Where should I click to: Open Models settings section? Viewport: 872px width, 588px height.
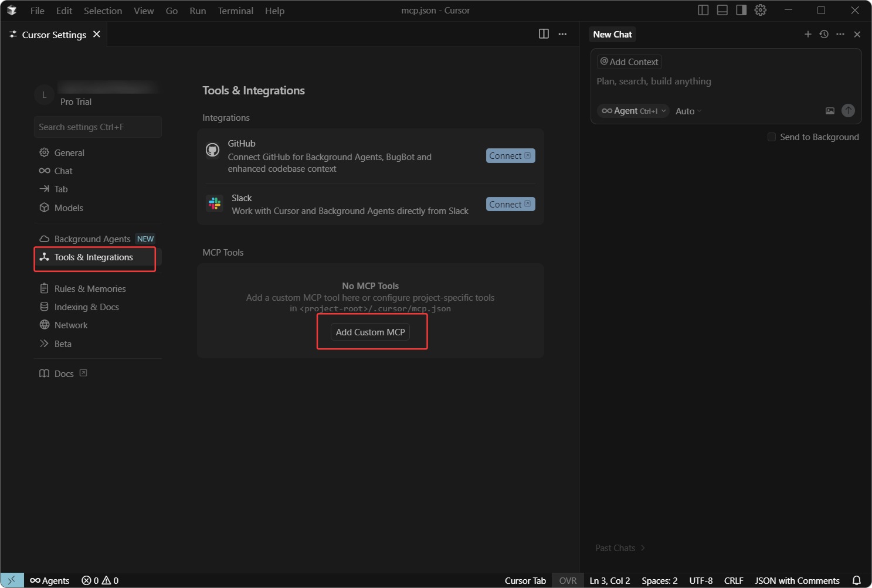click(98, 208)
